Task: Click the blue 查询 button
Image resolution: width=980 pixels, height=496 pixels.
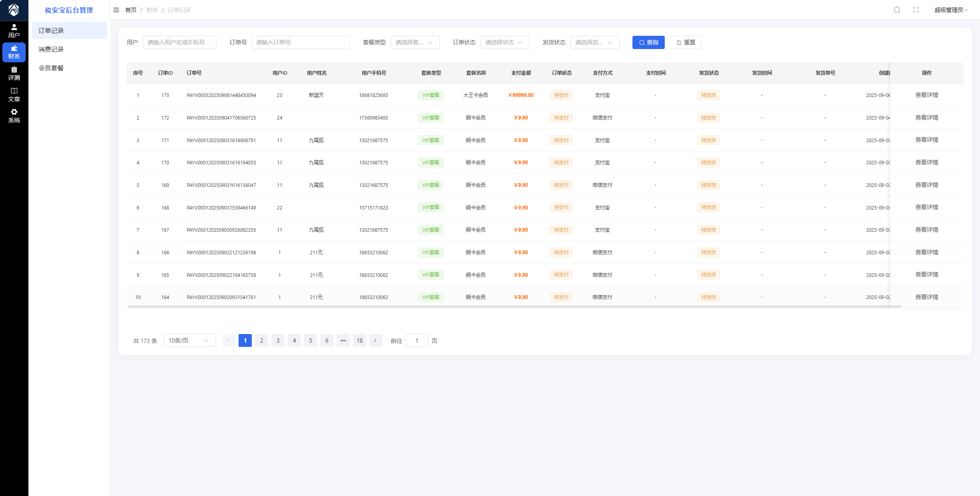Action: [648, 42]
